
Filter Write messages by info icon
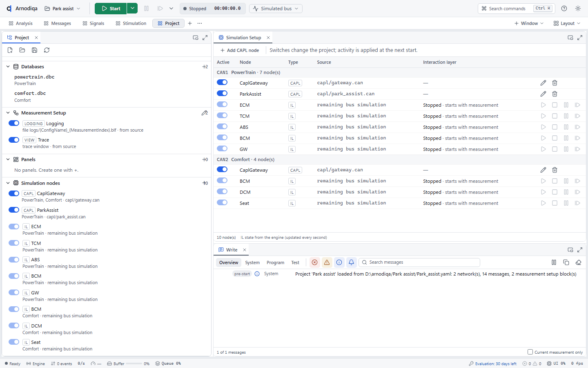(x=339, y=263)
